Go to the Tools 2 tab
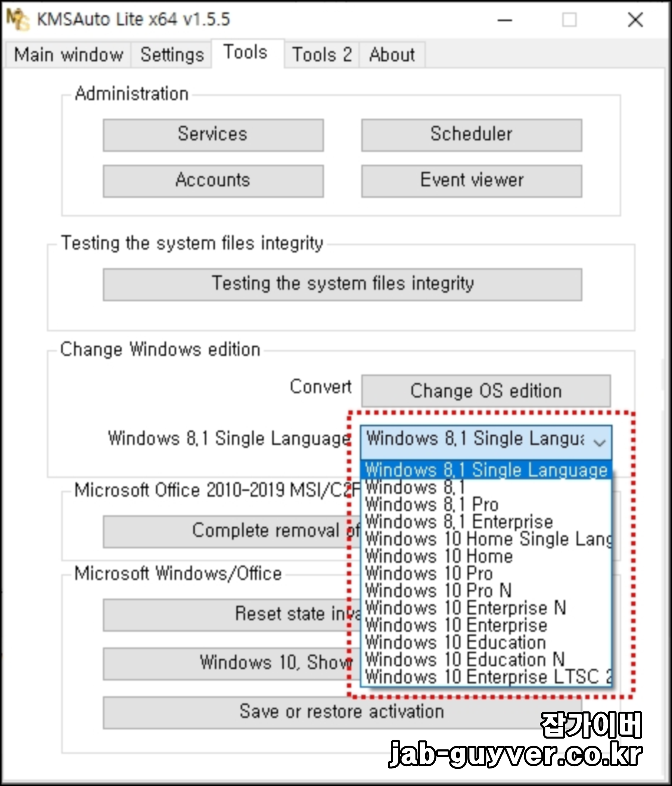Screen dimensions: 672x786 pos(322,55)
